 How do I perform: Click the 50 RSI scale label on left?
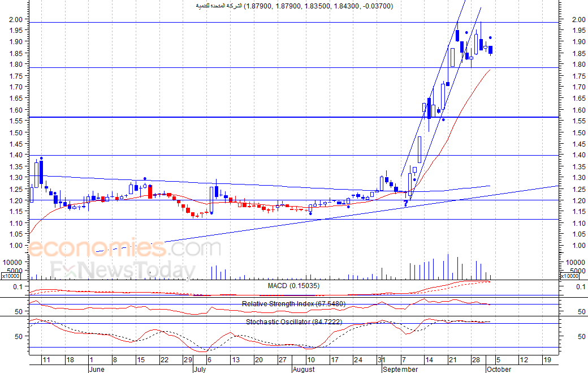(x=19, y=311)
